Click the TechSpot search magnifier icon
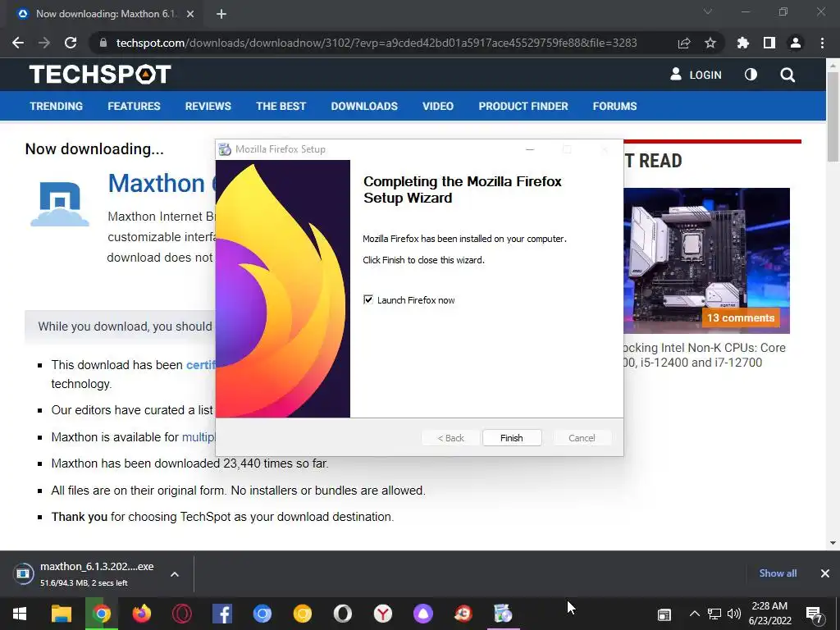Image resolution: width=840 pixels, height=630 pixels. 787,75
